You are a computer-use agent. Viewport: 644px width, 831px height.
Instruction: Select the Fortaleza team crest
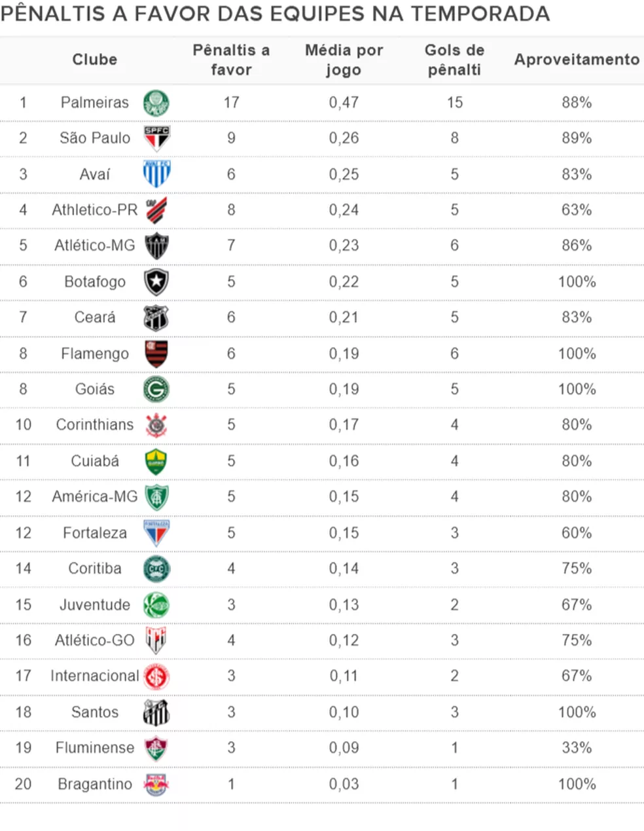click(156, 532)
